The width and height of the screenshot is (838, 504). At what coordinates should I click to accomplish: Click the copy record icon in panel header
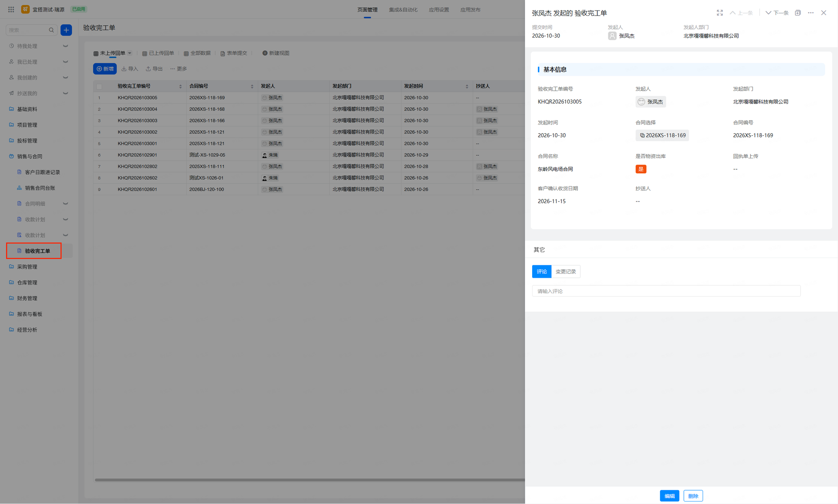tap(798, 13)
